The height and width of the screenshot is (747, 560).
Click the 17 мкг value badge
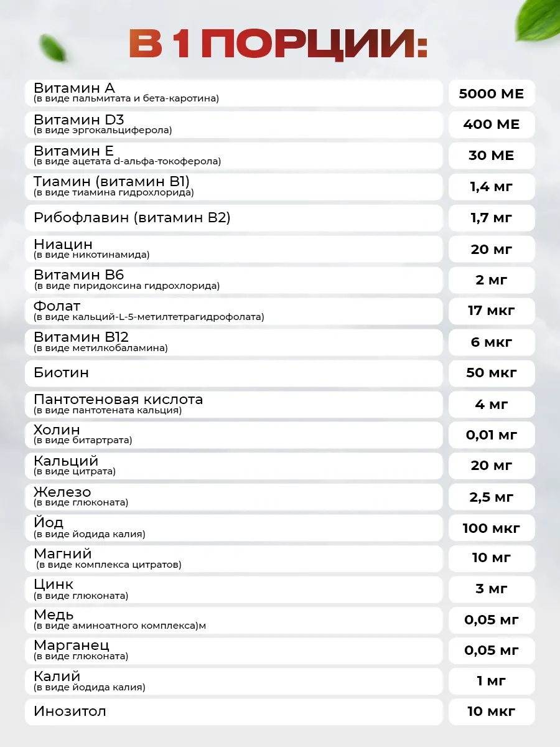492,311
